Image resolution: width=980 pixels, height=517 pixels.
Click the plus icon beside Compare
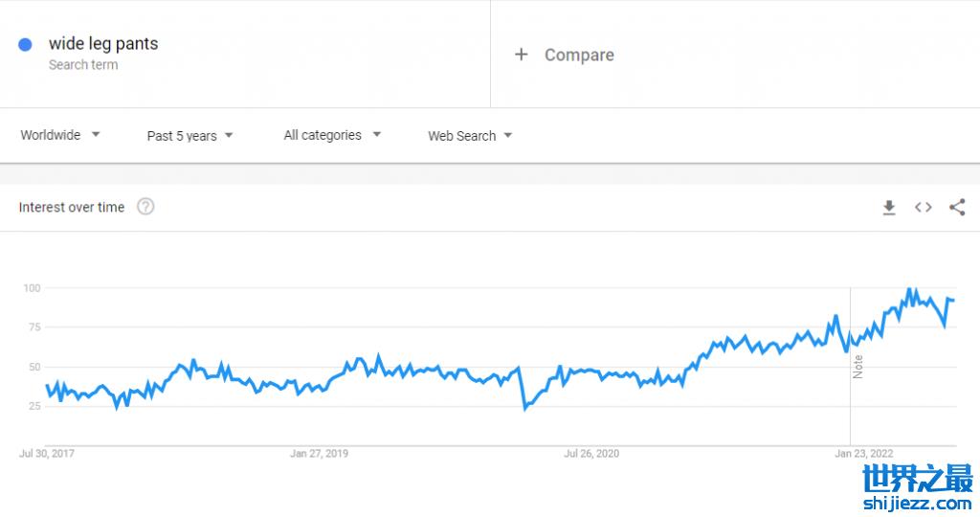521,55
